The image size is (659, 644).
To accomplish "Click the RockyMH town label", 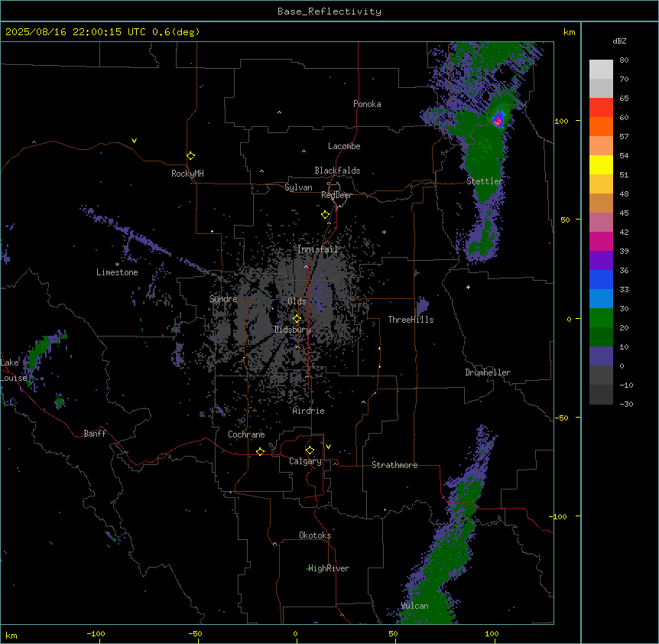I will click(187, 174).
